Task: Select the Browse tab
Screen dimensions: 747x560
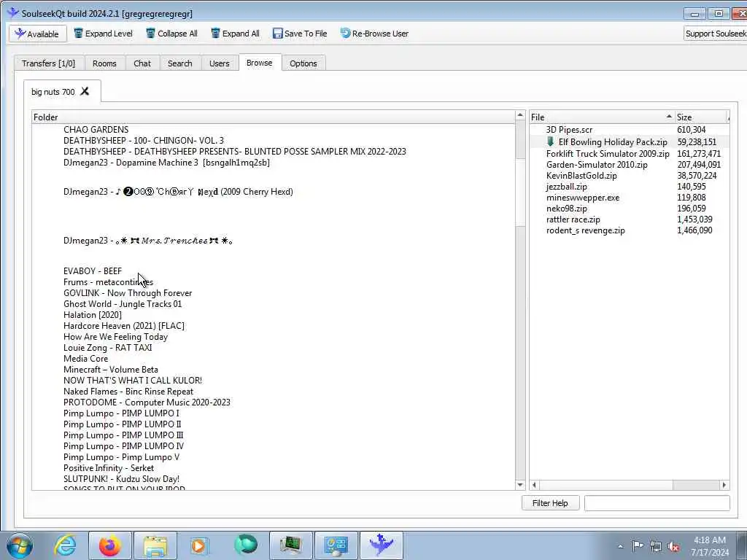Action: tap(260, 63)
